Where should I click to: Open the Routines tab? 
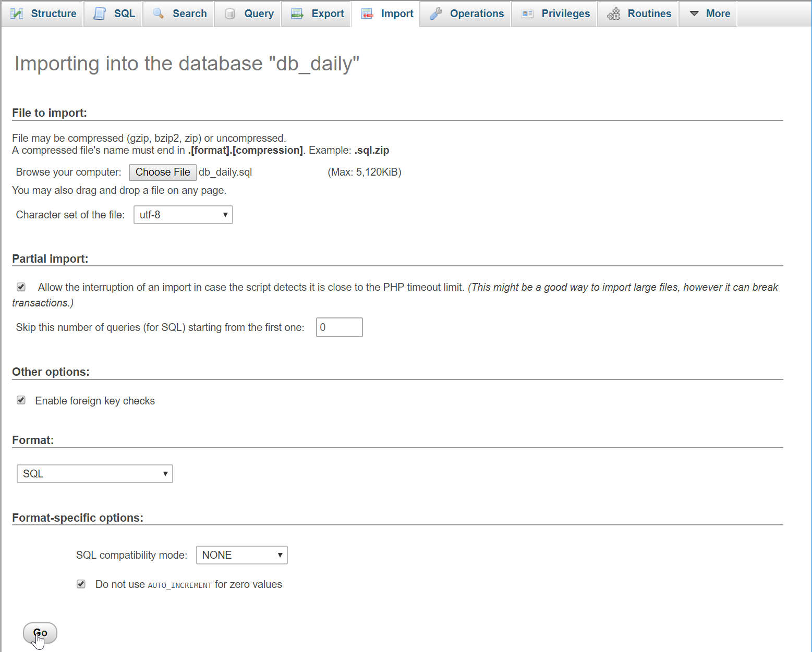coord(638,14)
